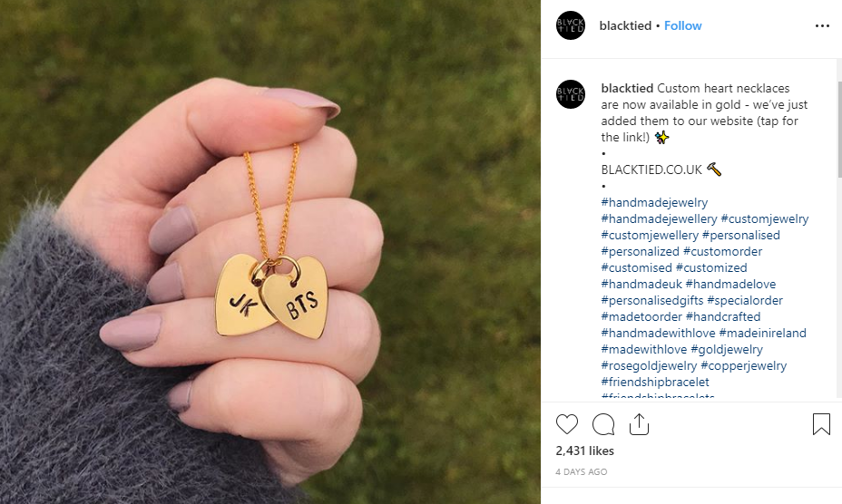Image resolution: width=842 pixels, height=504 pixels.
Task: Open the #madeinireland hashtag
Action: pyautogui.click(x=762, y=333)
